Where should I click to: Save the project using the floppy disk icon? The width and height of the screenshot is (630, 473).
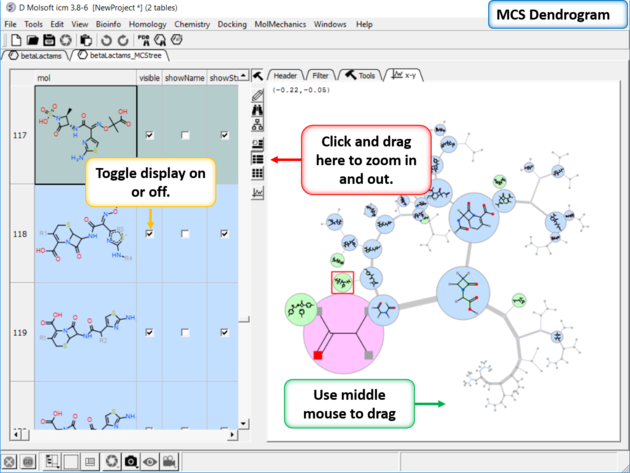click(x=49, y=39)
